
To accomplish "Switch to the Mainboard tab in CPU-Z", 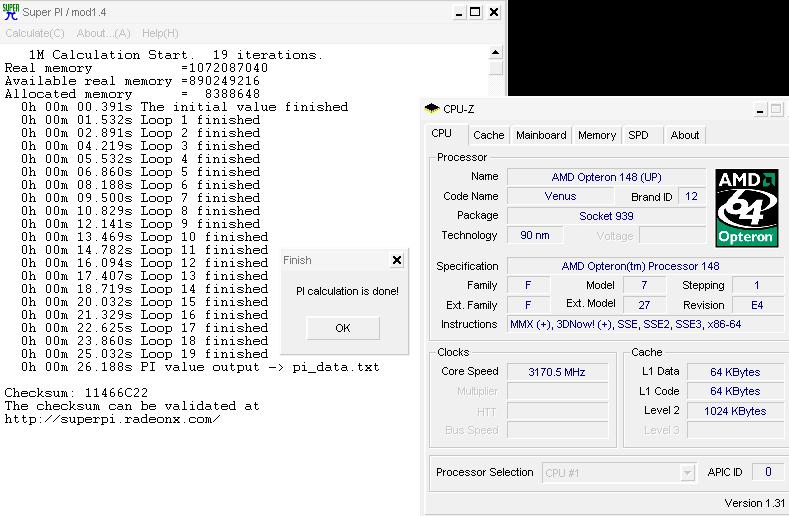I will pos(541,135).
